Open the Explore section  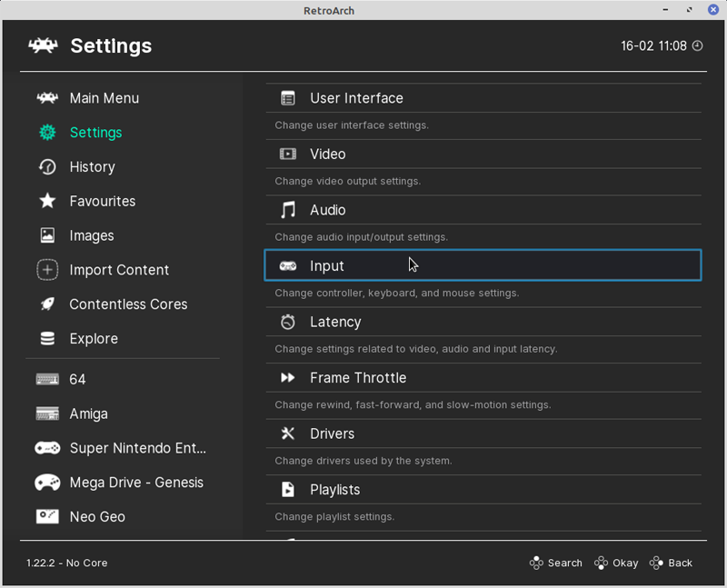click(x=94, y=338)
